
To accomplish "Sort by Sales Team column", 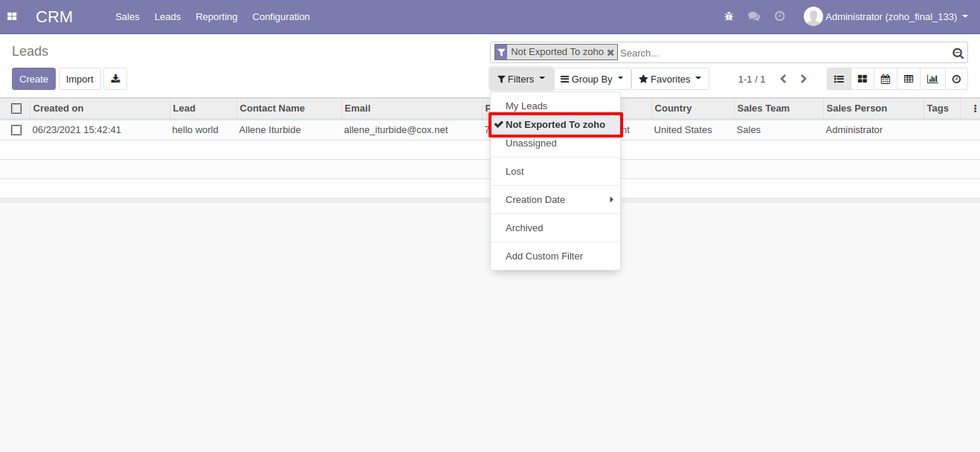I will (x=778, y=109).
